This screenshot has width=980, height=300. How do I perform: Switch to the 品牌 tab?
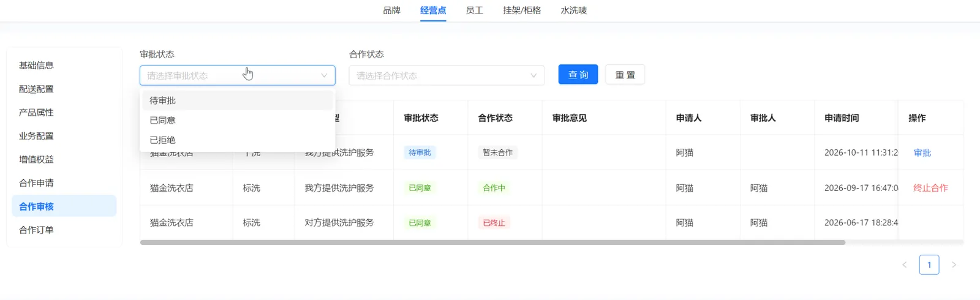(x=391, y=10)
